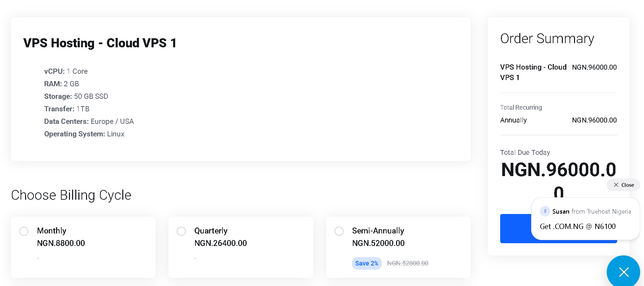Select the Quarterly billing radio button
Image resolution: width=644 pixels, height=286 pixels.
(181, 231)
